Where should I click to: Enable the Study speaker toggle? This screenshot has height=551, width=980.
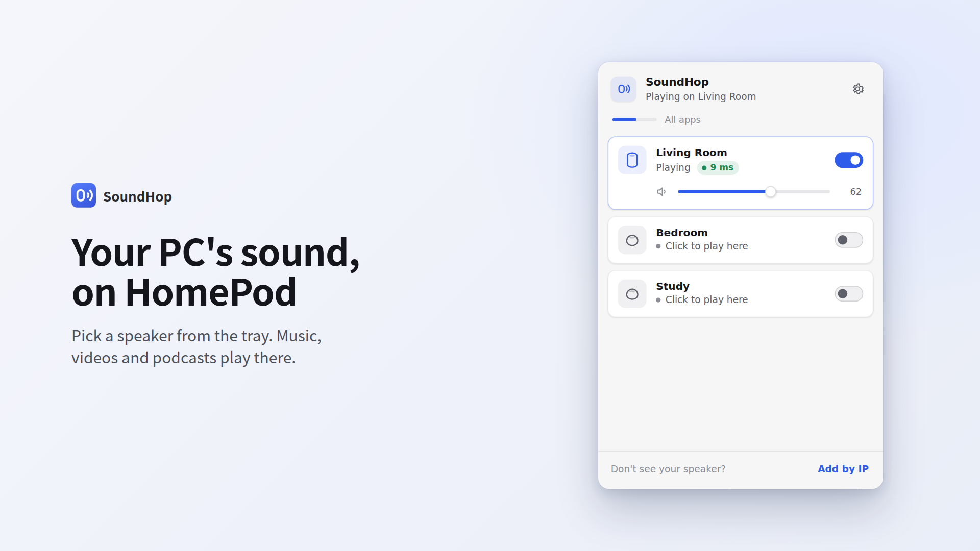(848, 293)
